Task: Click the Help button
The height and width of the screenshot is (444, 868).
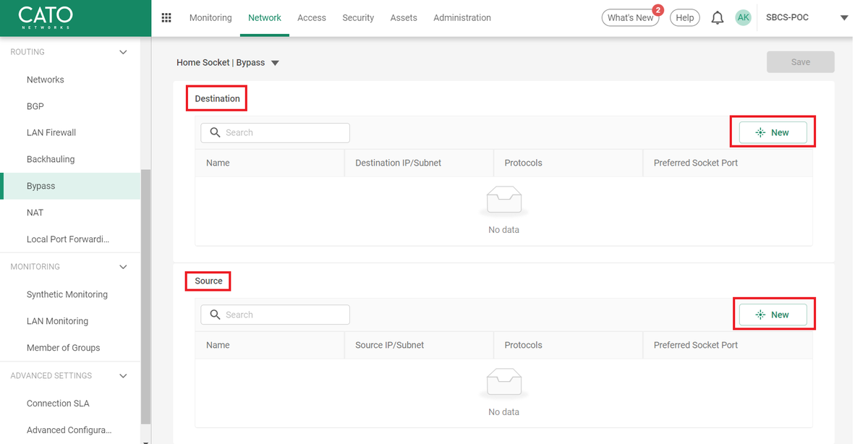Action: 684,18
